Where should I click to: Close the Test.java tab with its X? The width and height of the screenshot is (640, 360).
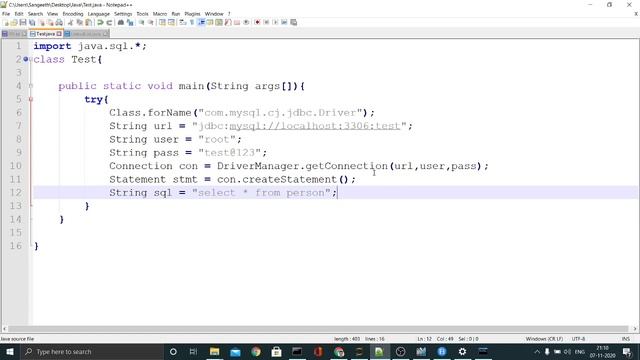[59, 34]
